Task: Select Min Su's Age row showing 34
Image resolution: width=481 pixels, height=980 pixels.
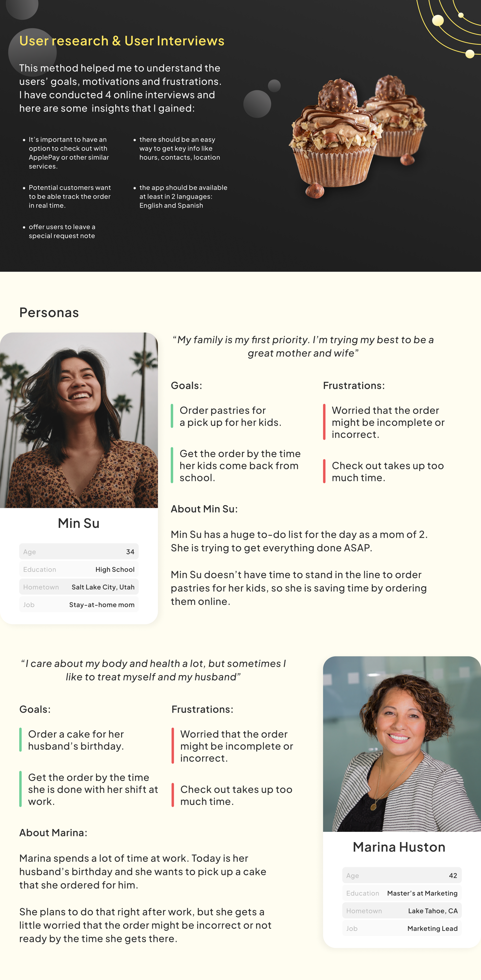Action: (x=79, y=552)
